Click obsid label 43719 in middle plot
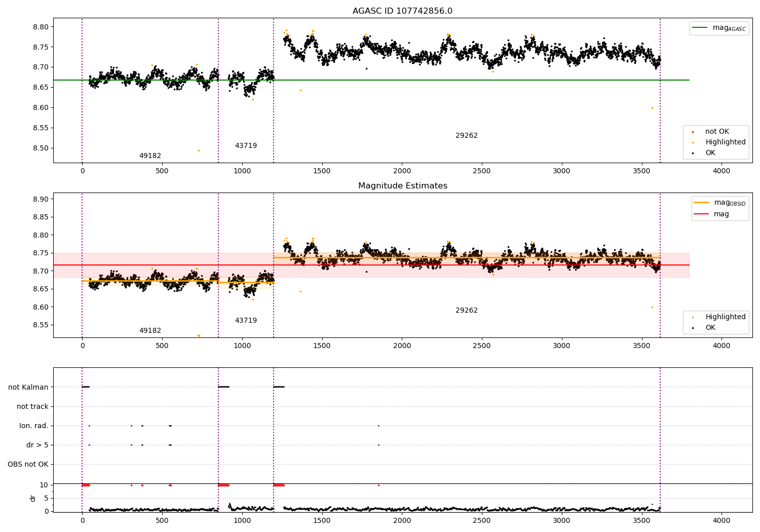This screenshot has height=532, width=760. tap(246, 321)
